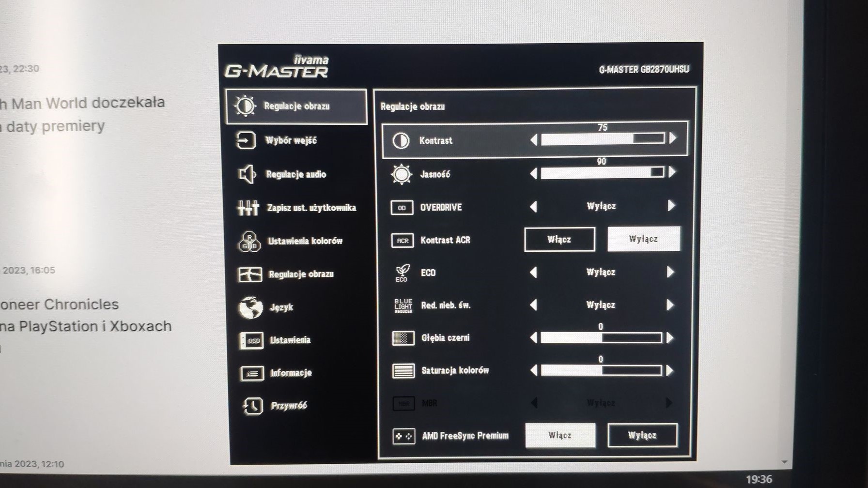Click the Kontrast slider bar
Screen dimensions: 868x488
pos(603,139)
